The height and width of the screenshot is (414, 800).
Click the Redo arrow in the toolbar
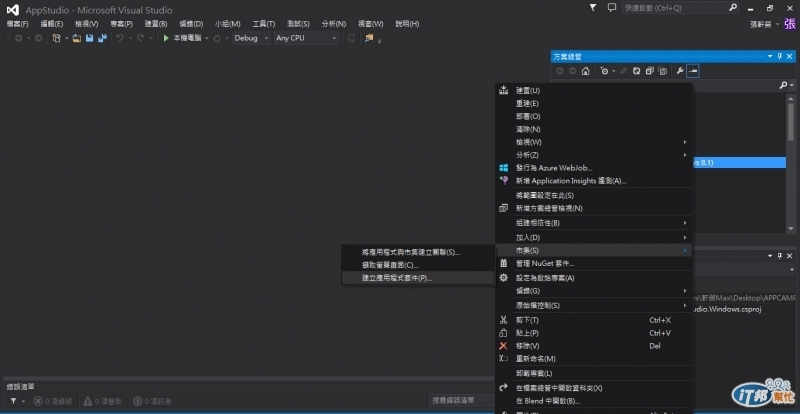pos(140,38)
